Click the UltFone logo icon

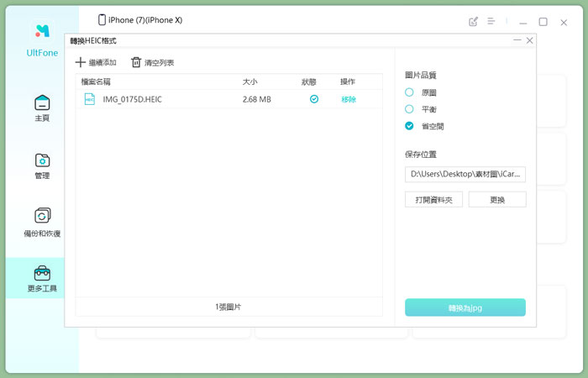(42, 32)
